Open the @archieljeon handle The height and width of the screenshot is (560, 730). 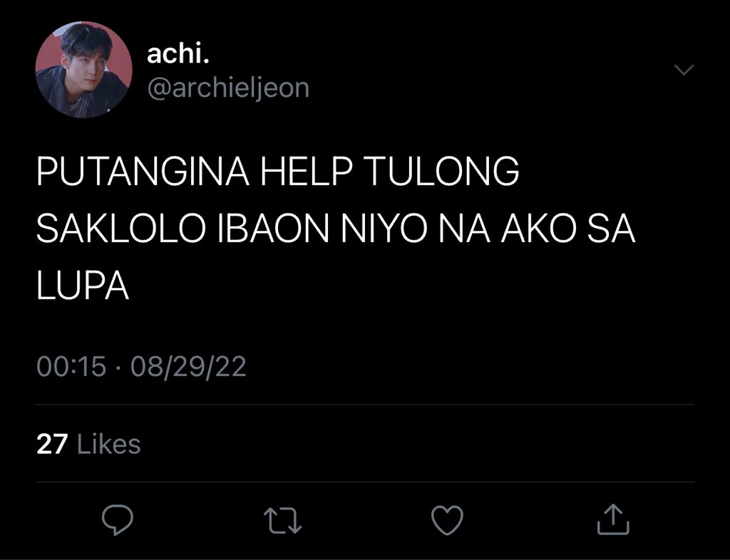pyautogui.click(x=228, y=88)
